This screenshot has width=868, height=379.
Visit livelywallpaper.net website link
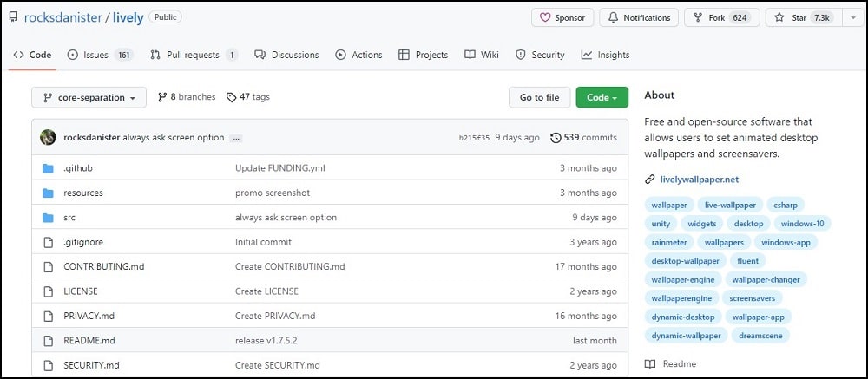(x=699, y=180)
